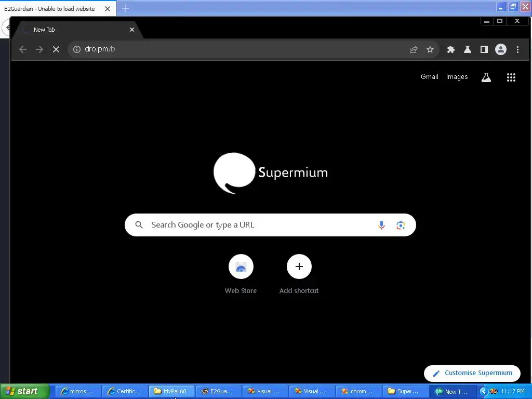Share this page using address bar icon
Viewport: 532px width, 399px height.
tap(413, 49)
